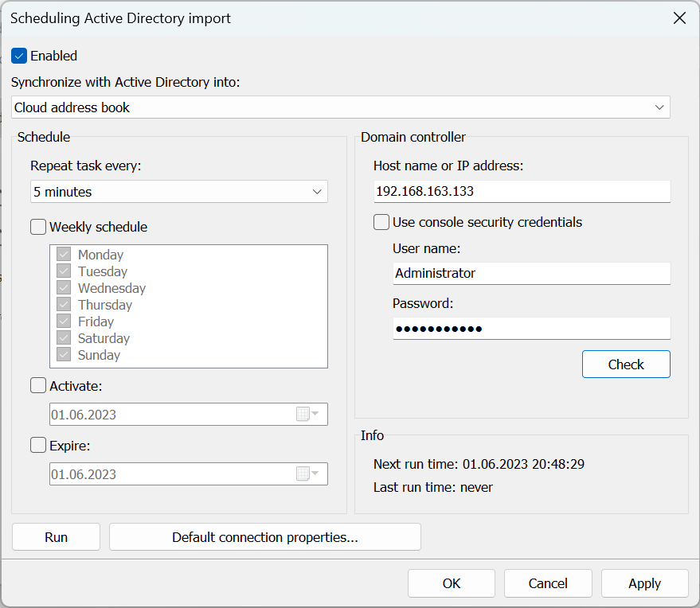
Task: Open Default connection properties
Action: tap(264, 537)
